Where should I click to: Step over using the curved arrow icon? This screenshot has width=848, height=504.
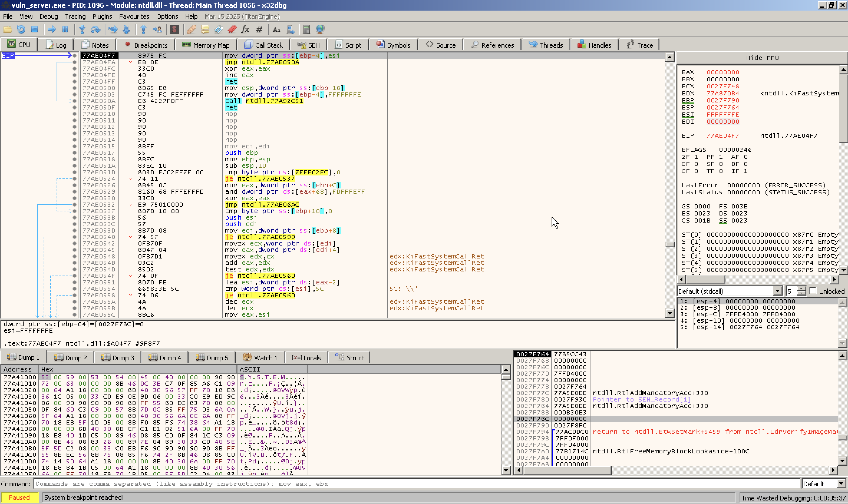coord(96,29)
